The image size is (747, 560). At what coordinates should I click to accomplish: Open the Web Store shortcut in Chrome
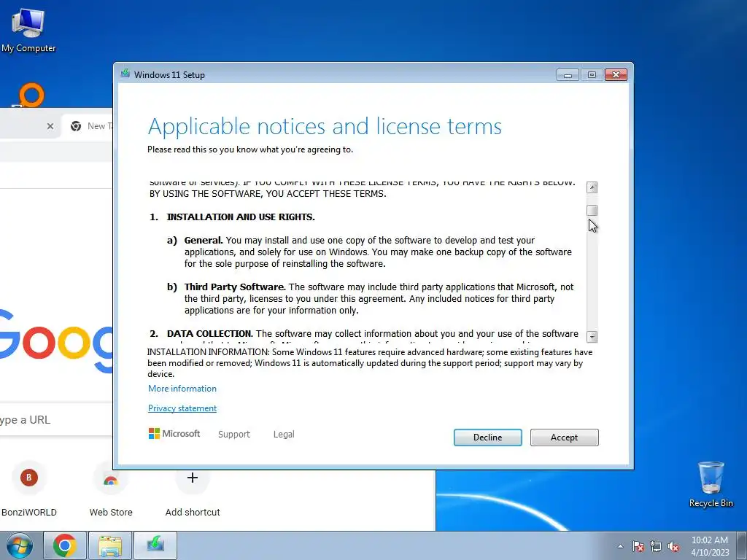point(111,488)
